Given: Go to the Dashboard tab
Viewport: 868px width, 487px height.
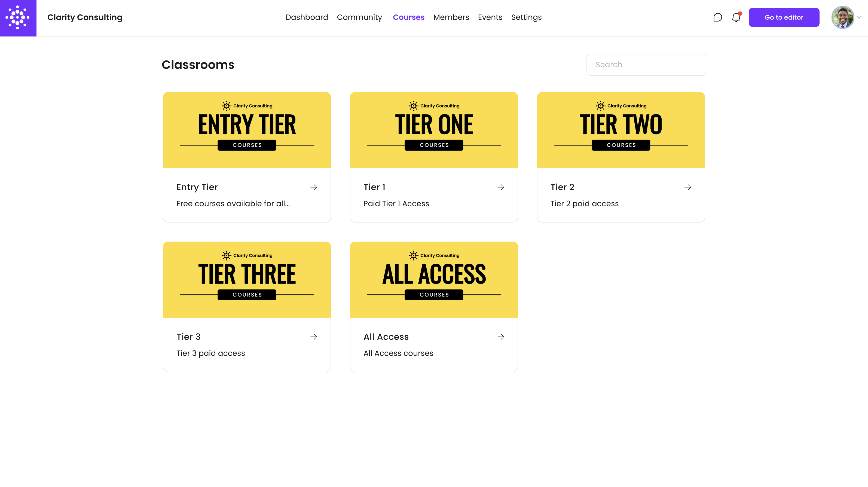Looking at the screenshot, I should point(307,17).
